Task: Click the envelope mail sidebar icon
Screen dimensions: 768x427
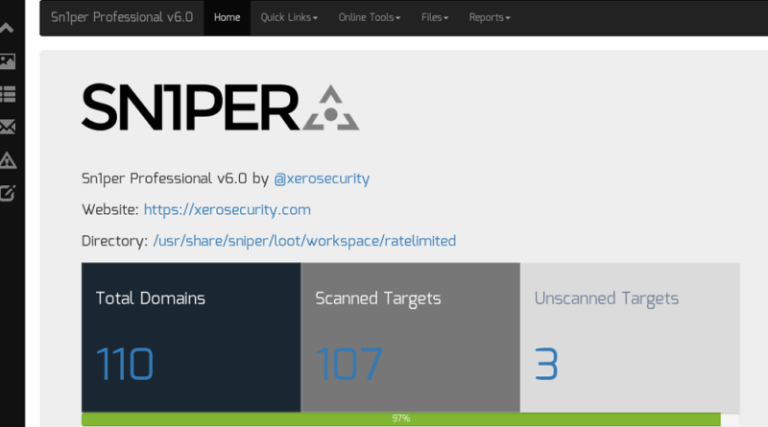Action: point(7,127)
